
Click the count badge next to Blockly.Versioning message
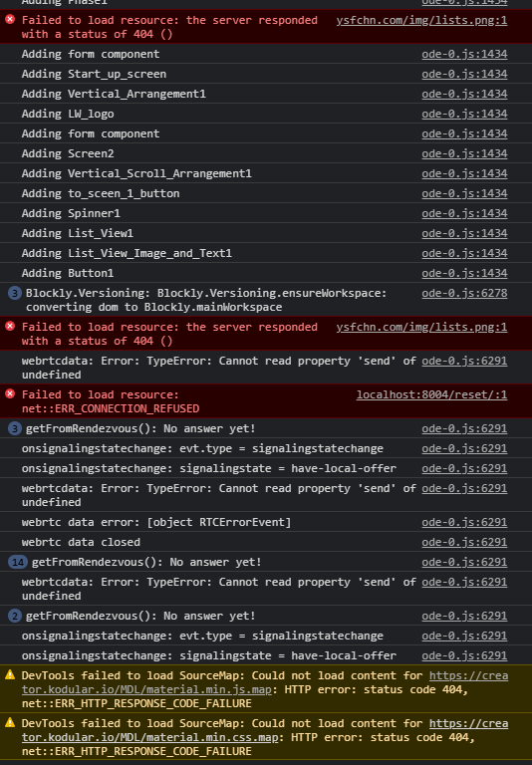click(x=15, y=293)
